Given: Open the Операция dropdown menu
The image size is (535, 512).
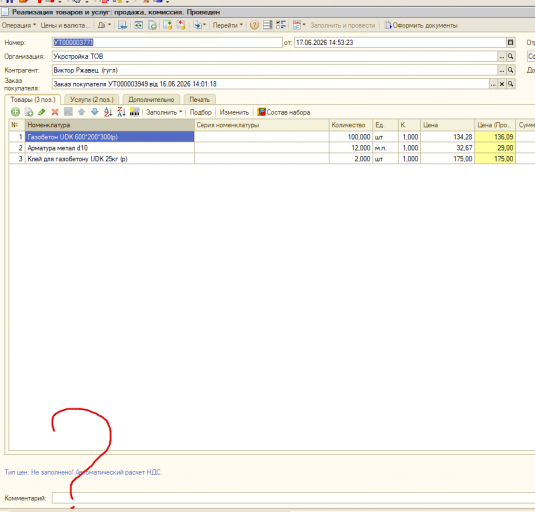Looking at the screenshot, I should (18, 25).
